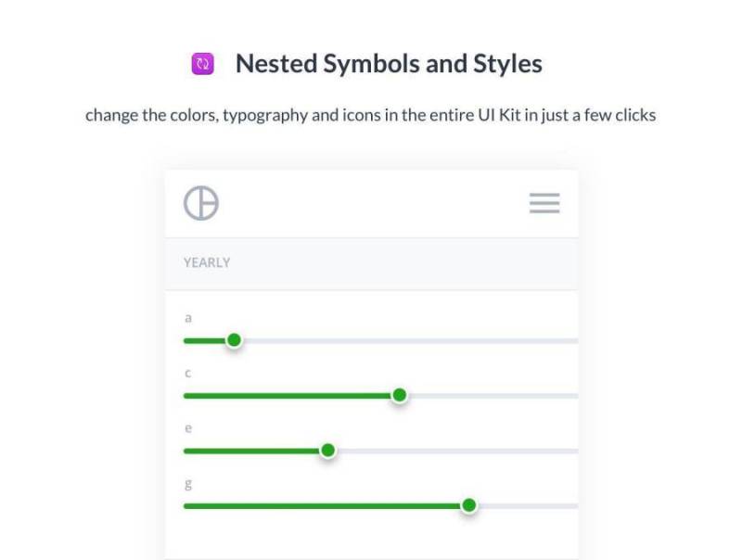Viewport: 742px width, 560px height.
Task: Click the handle on slider a
Action: point(235,340)
